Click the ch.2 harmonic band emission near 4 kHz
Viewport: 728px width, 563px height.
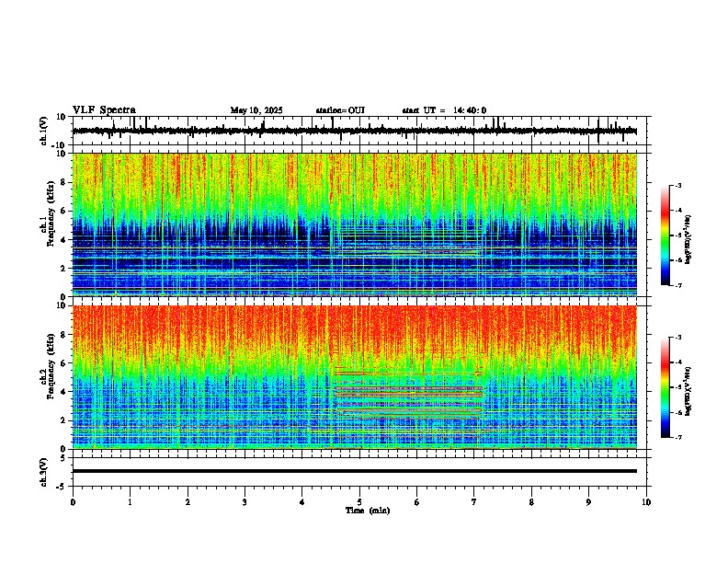click(408, 393)
